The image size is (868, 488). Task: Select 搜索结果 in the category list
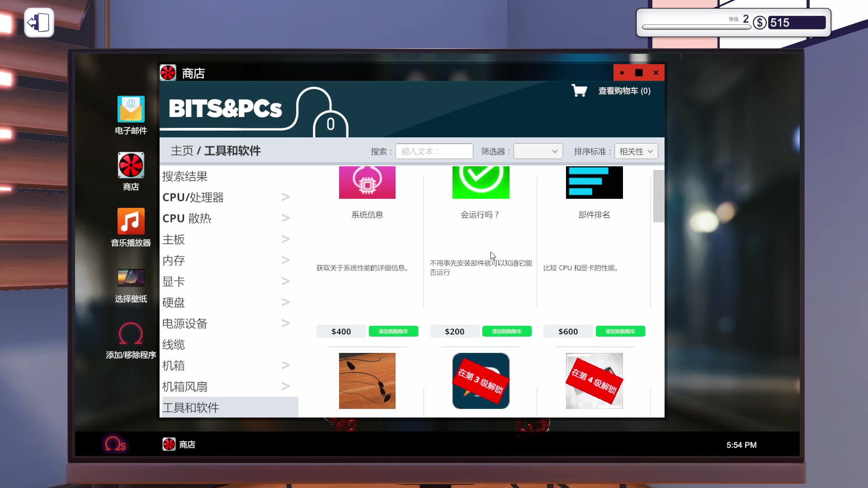(185, 176)
